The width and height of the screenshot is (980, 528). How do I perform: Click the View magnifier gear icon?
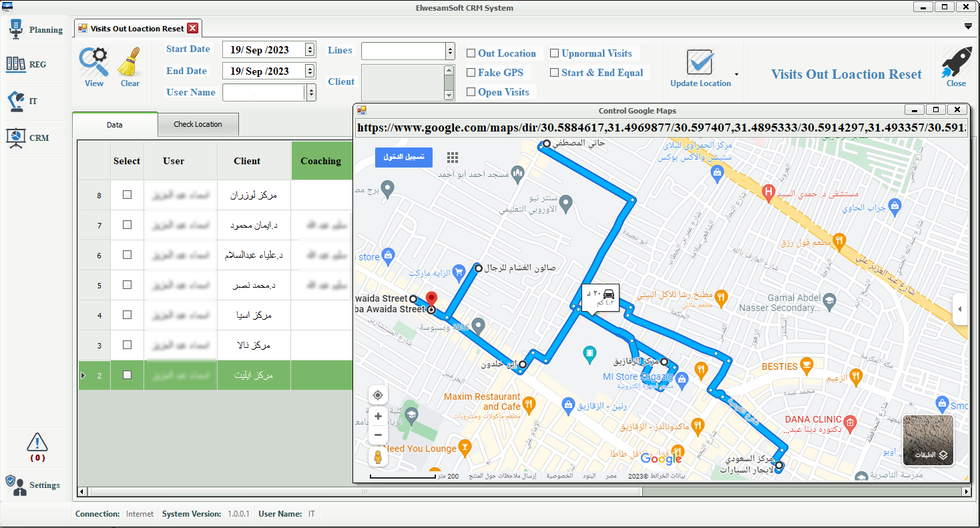94,62
